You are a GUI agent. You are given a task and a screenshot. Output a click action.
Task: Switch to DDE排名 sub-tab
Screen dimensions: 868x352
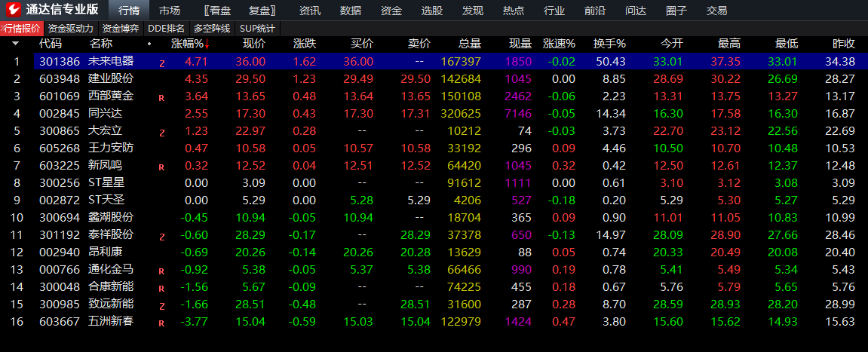[x=166, y=29]
